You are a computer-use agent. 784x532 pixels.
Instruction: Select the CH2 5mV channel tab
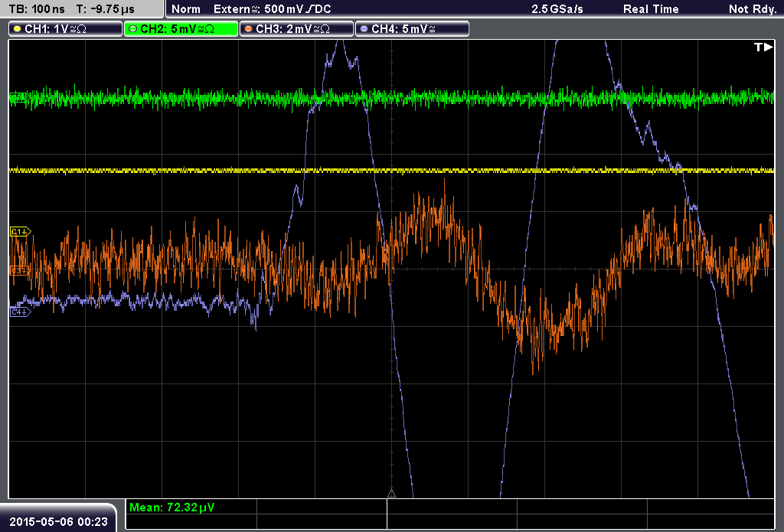[x=181, y=29]
